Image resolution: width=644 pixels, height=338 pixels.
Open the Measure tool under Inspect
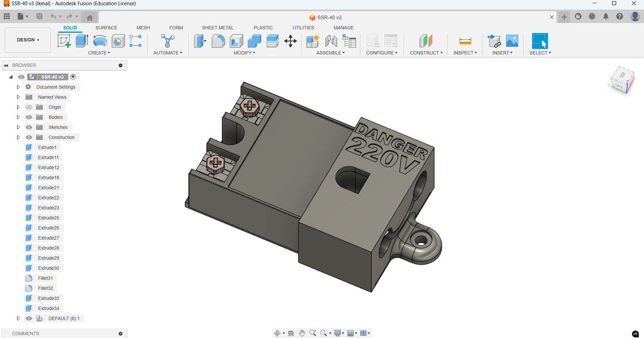(465, 41)
